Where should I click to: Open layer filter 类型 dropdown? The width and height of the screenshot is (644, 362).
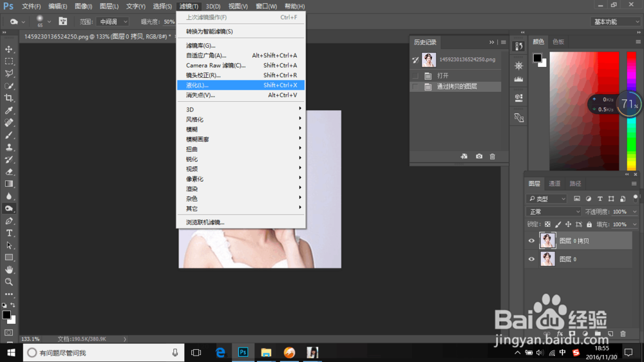pyautogui.click(x=547, y=198)
